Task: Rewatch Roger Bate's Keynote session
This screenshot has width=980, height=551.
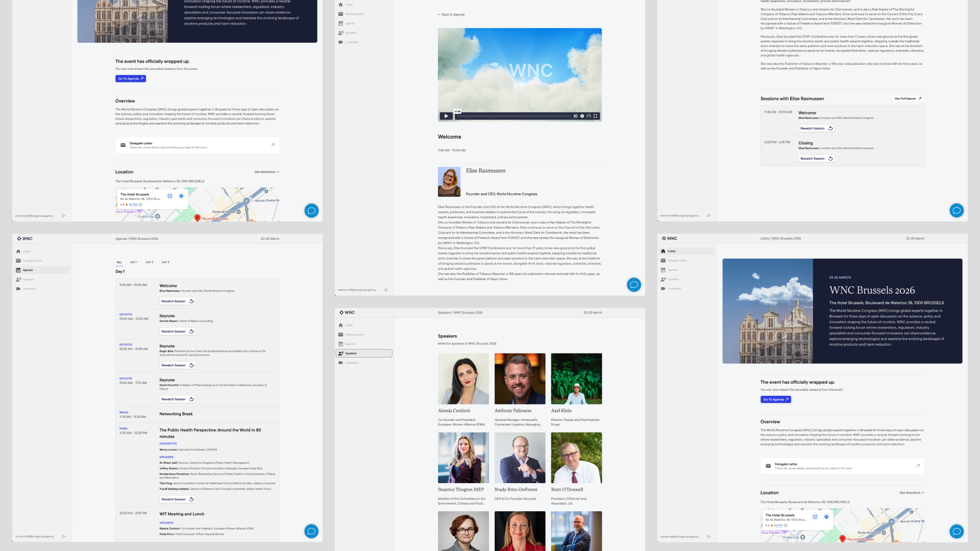Action: tap(178, 365)
